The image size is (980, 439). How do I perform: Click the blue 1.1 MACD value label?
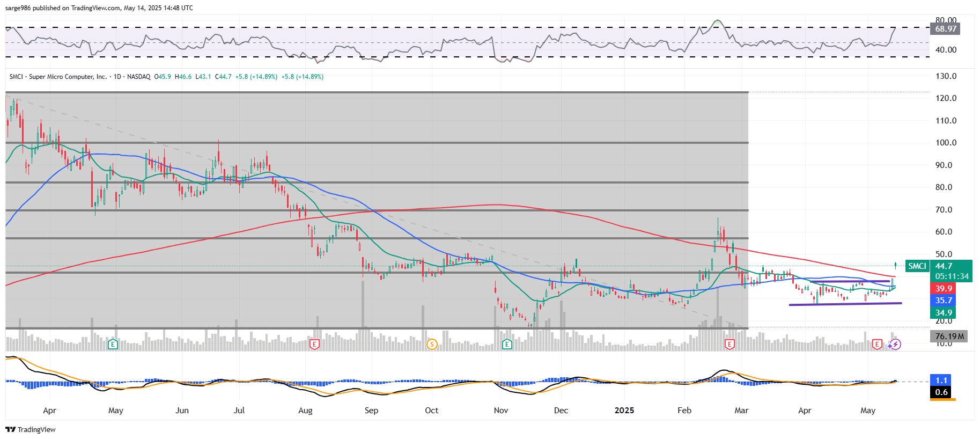[x=941, y=381]
